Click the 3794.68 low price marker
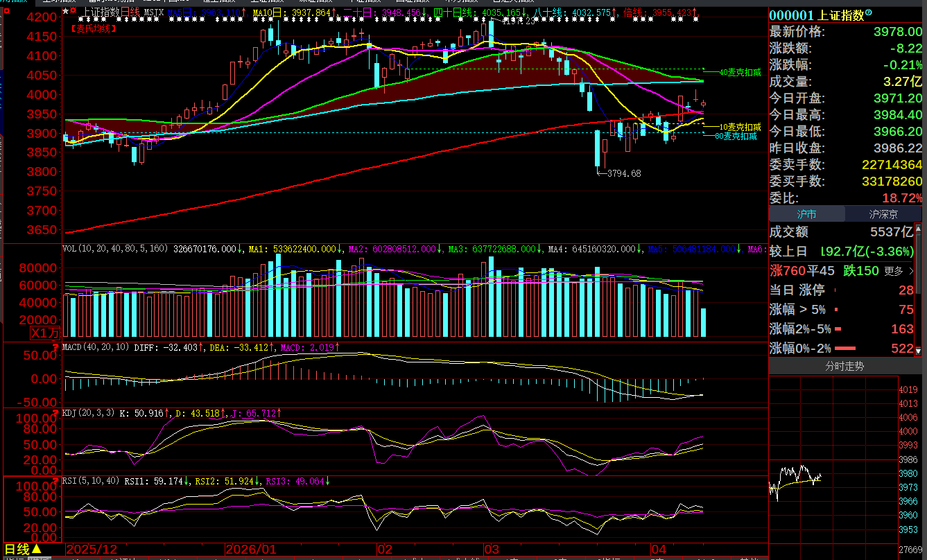This screenshot has height=560, width=927. [623, 173]
